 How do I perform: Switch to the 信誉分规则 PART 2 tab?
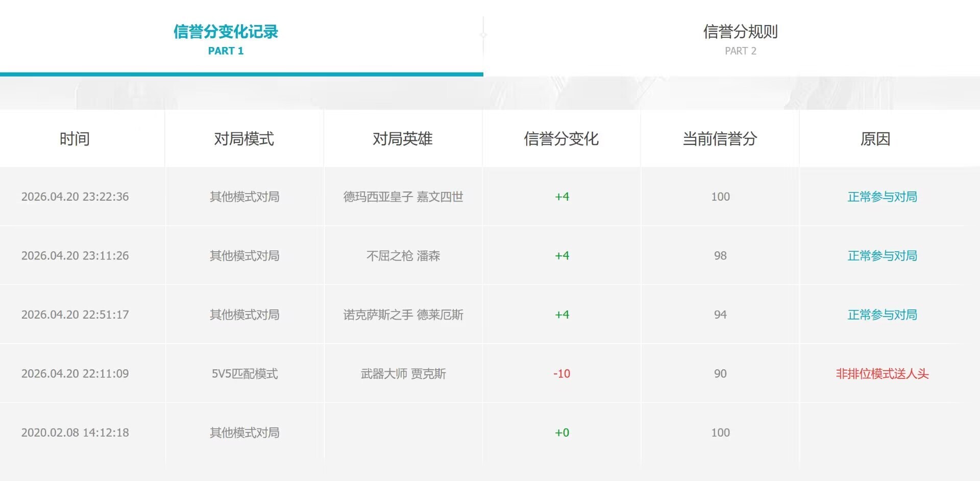(x=740, y=39)
